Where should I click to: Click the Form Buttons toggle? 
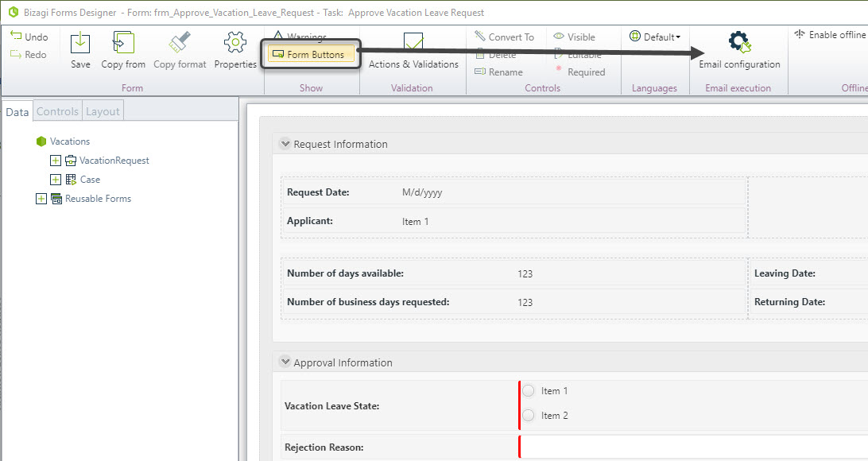[311, 54]
